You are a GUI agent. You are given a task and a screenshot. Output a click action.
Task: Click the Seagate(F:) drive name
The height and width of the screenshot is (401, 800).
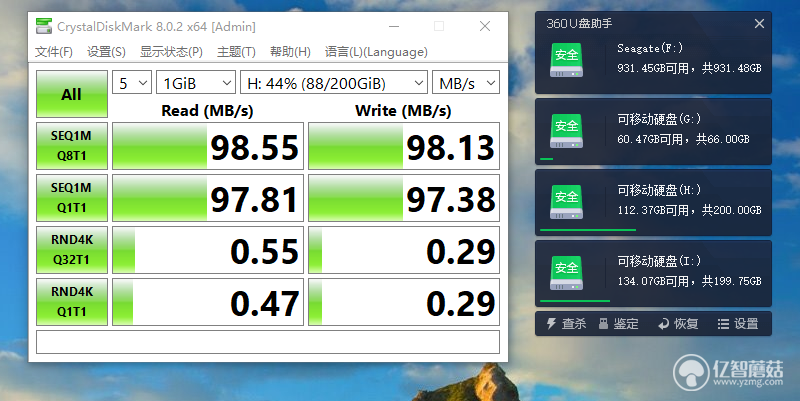pyautogui.click(x=650, y=48)
